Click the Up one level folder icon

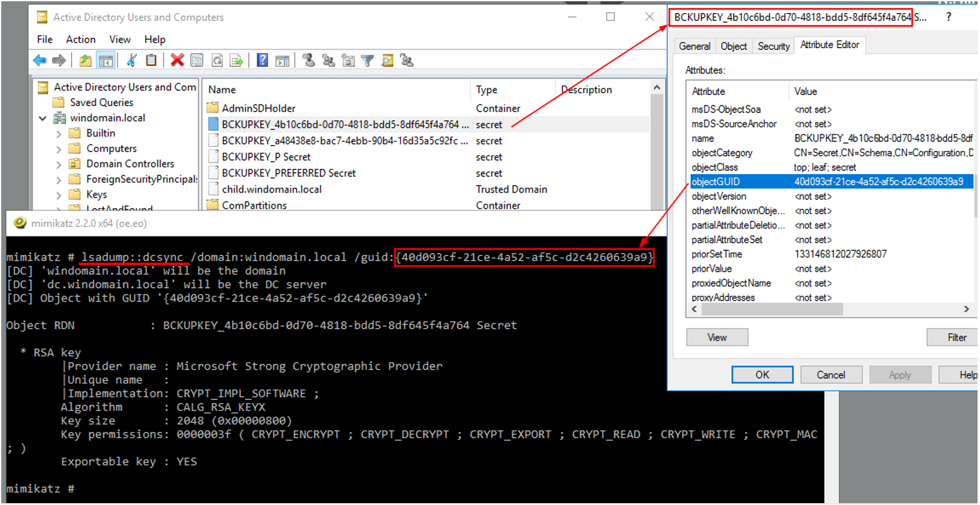(x=85, y=61)
